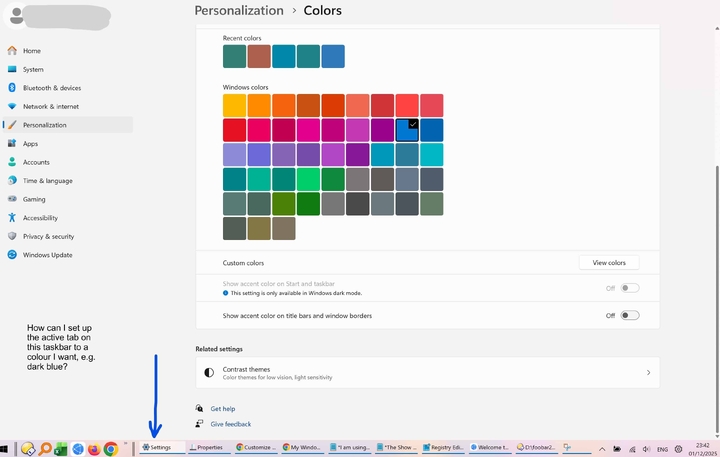This screenshot has height=457, width=720.
Task: Pick the last recent color, blue
Action: pyautogui.click(x=333, y=56)
